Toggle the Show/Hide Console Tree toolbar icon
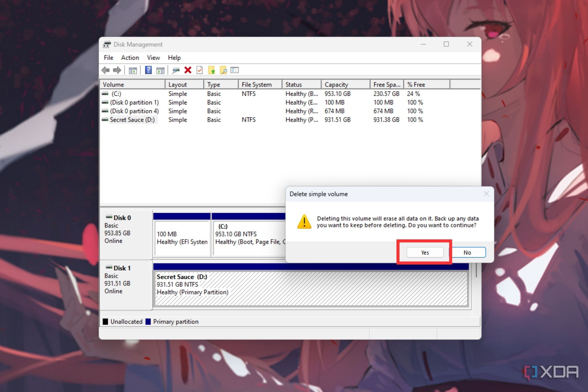The width and height of the screenshot is (588, 392). tap(133, 70)
